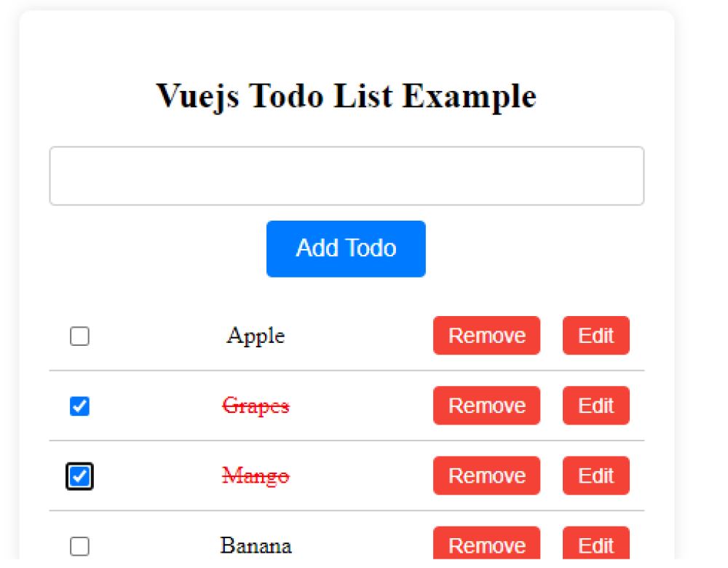Remove the Grapes todo item
The height and width of the screenshot is (568, 728).
(x=486, y=406)
